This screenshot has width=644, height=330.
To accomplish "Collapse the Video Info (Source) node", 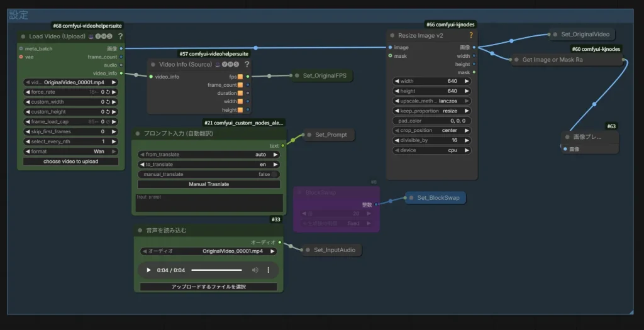I will pyautogui.click(x=153, y=64).
